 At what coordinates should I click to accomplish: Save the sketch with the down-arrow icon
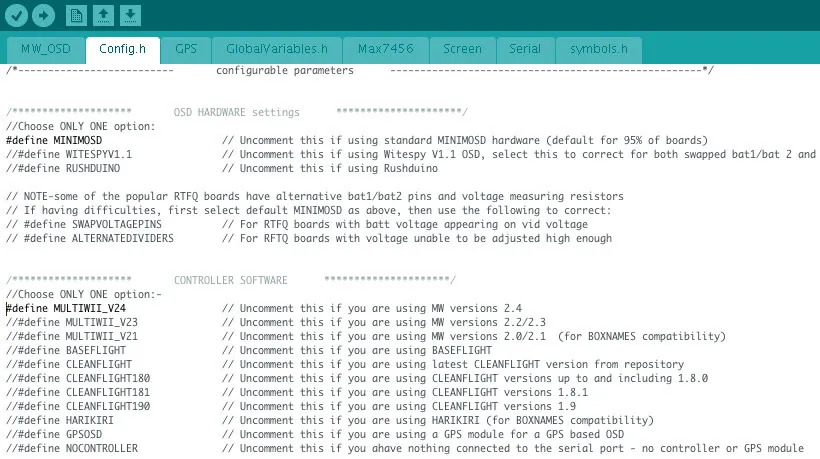click(x=130, y=15)
